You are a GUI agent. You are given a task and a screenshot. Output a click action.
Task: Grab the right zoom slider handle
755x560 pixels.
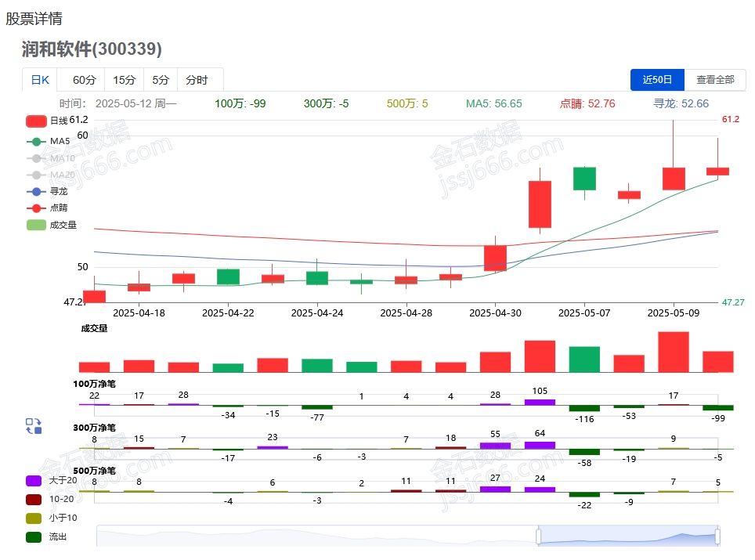(717, 536)
